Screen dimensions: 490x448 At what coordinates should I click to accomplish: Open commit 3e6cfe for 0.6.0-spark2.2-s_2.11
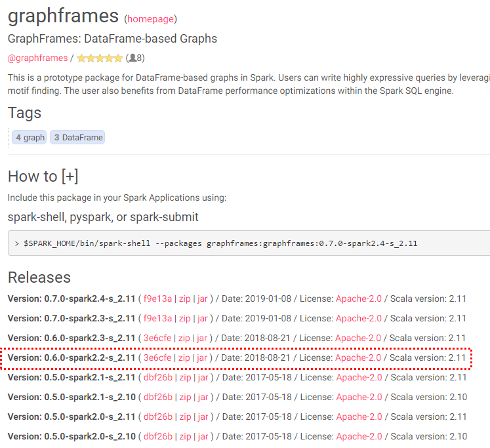pyautogui.click(x=157, y=357)
